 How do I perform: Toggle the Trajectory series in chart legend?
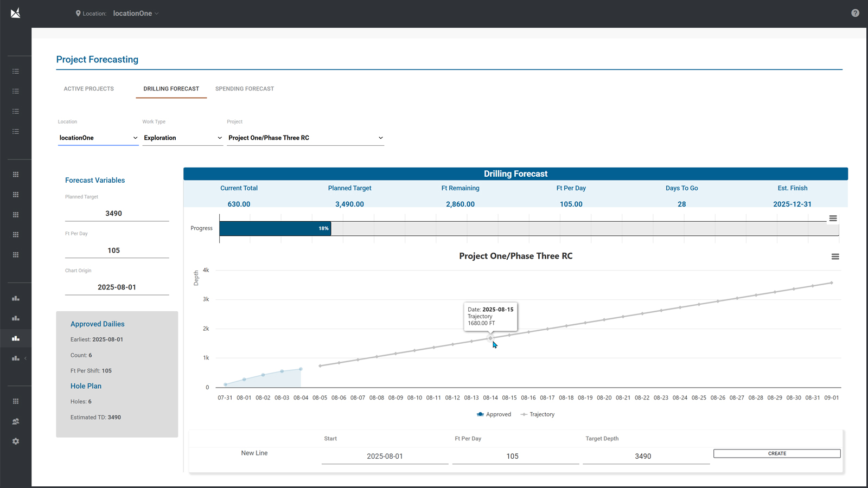[x=537, y=414]
